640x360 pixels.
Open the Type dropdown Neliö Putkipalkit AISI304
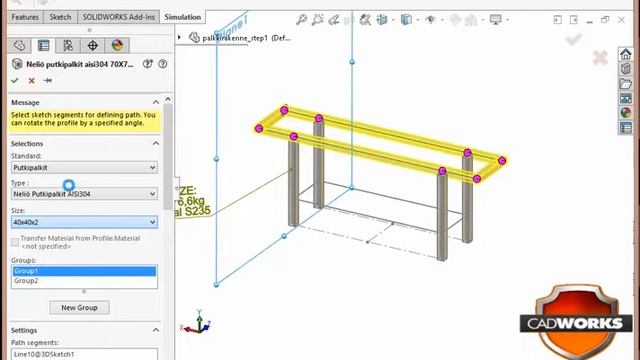[x=84, y=194]
